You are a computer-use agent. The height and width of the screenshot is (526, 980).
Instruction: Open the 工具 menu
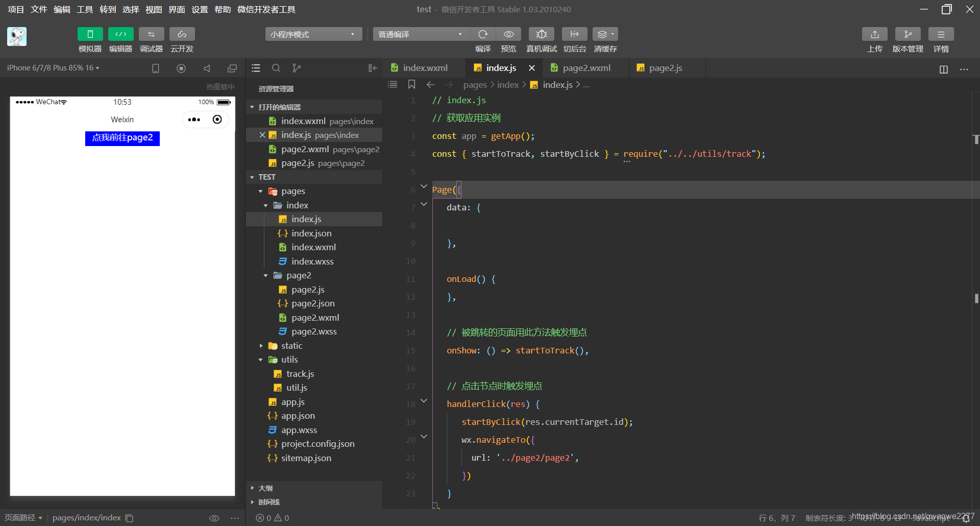[x=85, y=9]
